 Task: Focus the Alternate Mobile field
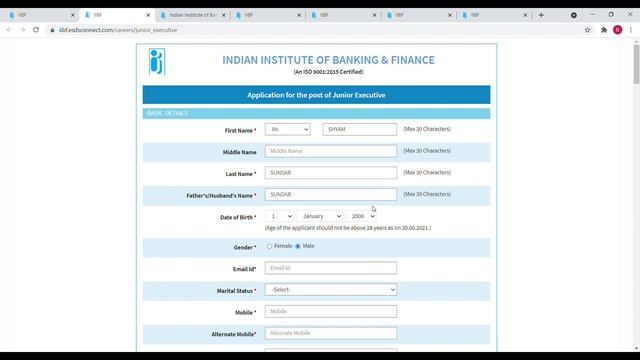(331, 333)
